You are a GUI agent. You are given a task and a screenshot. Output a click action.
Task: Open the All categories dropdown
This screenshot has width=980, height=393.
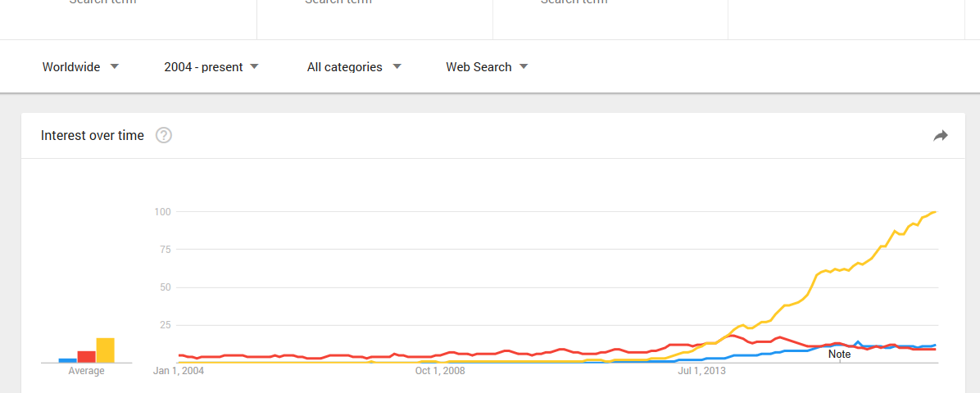tap(354, 67)
